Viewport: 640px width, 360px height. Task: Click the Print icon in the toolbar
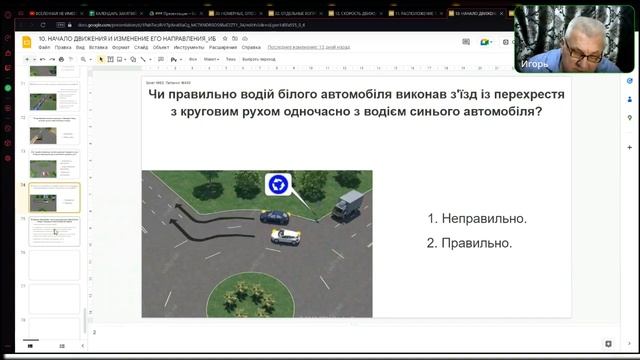[61, 59]
